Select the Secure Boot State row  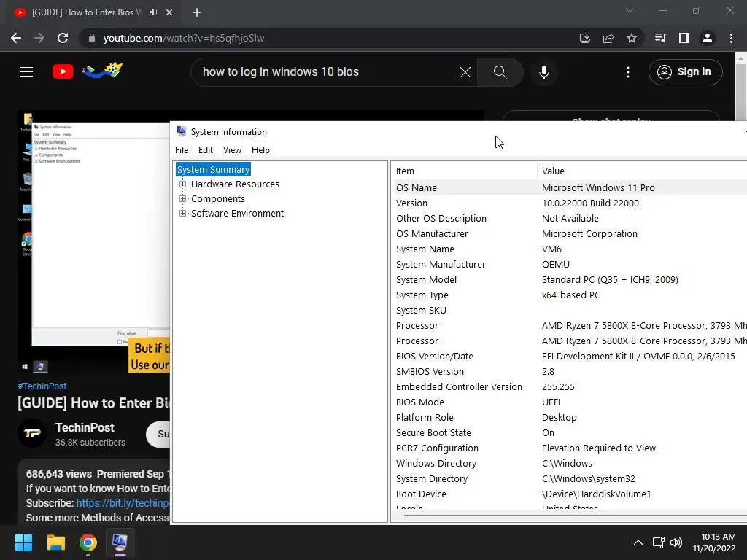569,433
